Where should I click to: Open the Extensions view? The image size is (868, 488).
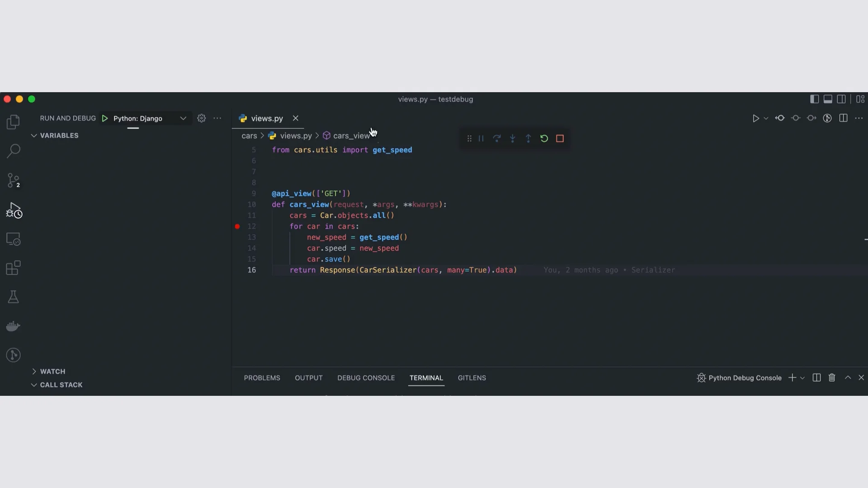pos(13,268)
